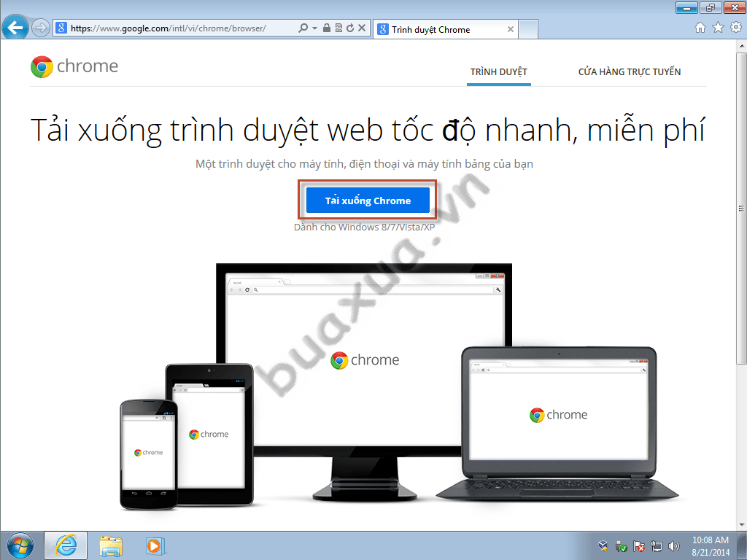The height and width of the screenshot is (560, 747).
Task: Click the network tray icon
Action: (x=657, y=546)
